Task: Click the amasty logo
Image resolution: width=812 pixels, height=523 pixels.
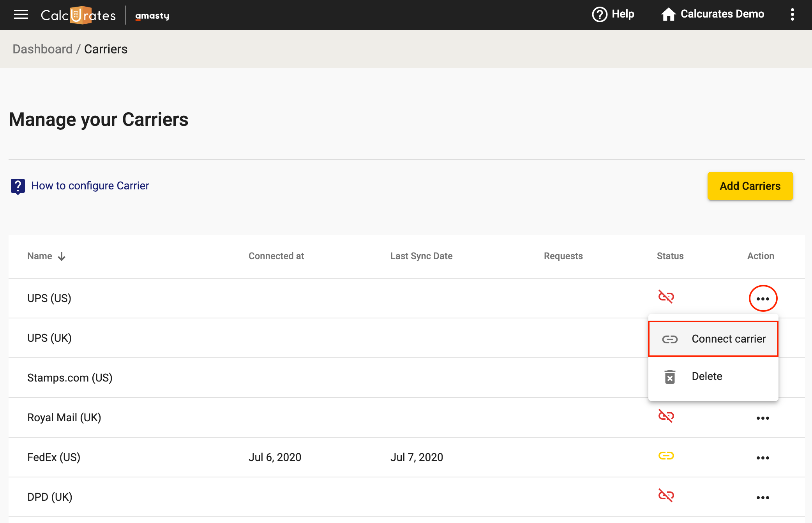Action: click(152, 16)
